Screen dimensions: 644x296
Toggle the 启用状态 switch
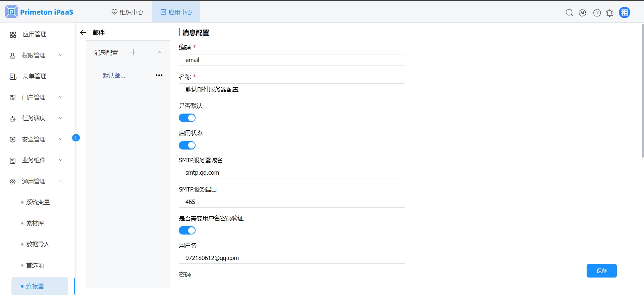(187, 145)
